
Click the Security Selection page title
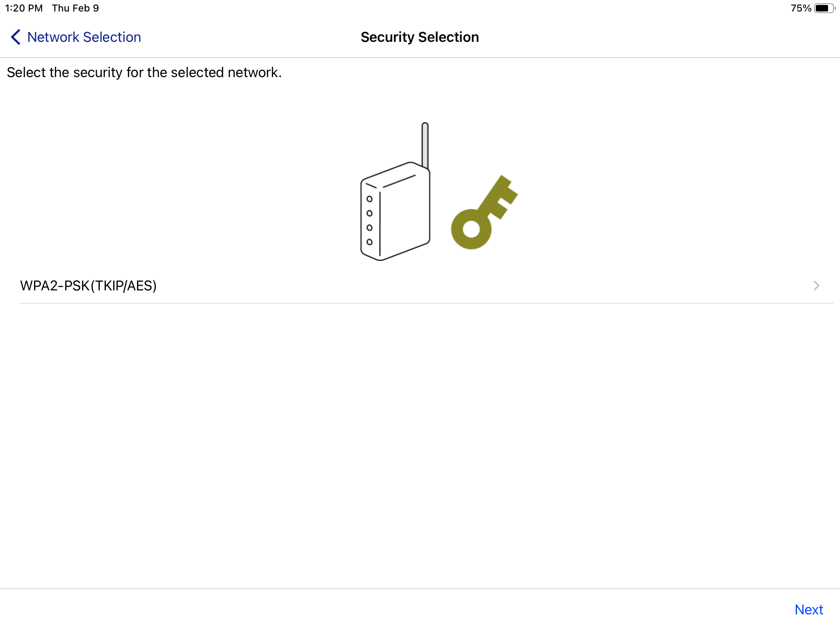point(420,37)
